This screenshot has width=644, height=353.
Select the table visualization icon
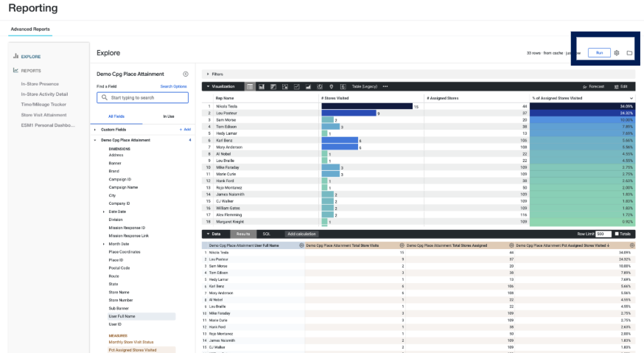pyautogui.click(x=250, y=87)
